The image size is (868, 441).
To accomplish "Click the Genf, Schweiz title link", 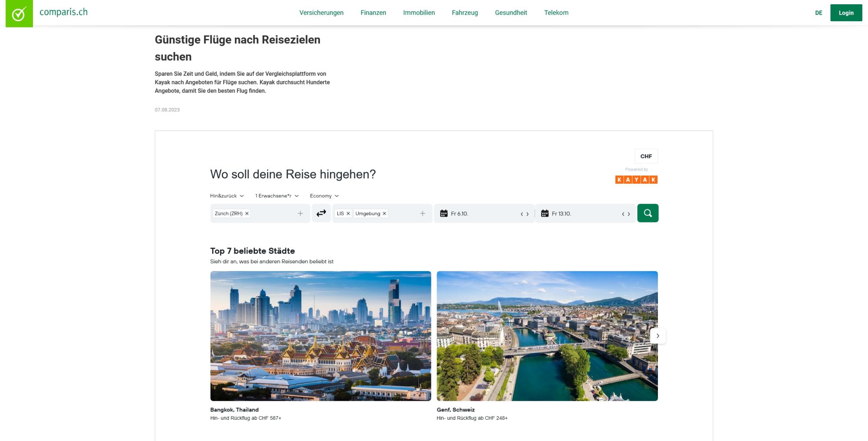I will pyautogui.click(x=456, y=410).
